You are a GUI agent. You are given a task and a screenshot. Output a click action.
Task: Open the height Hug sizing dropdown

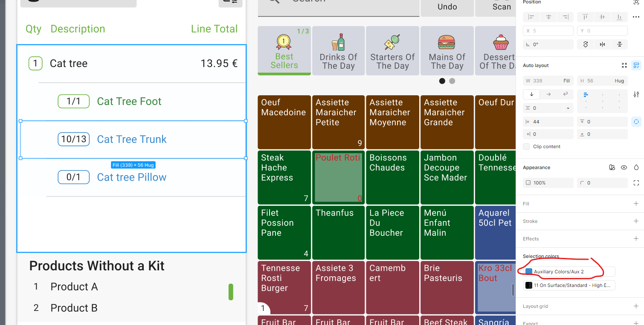pyautogui.click(x=619, y=81)
